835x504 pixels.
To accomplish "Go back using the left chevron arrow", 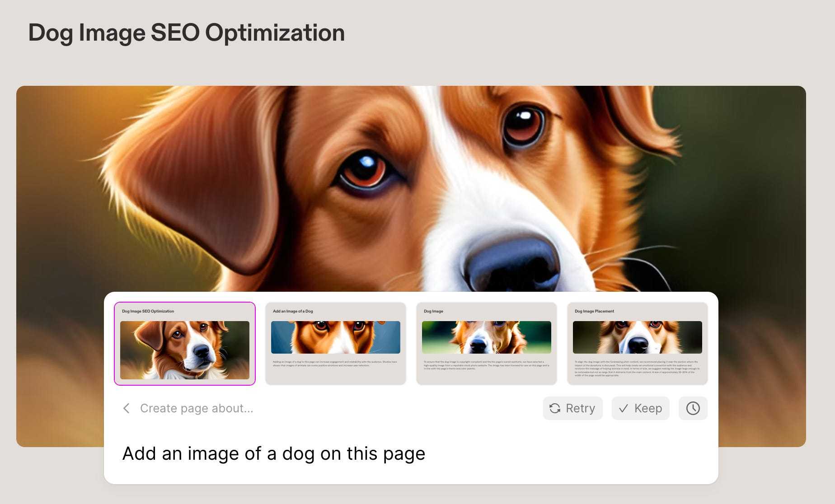I will 127,408.
